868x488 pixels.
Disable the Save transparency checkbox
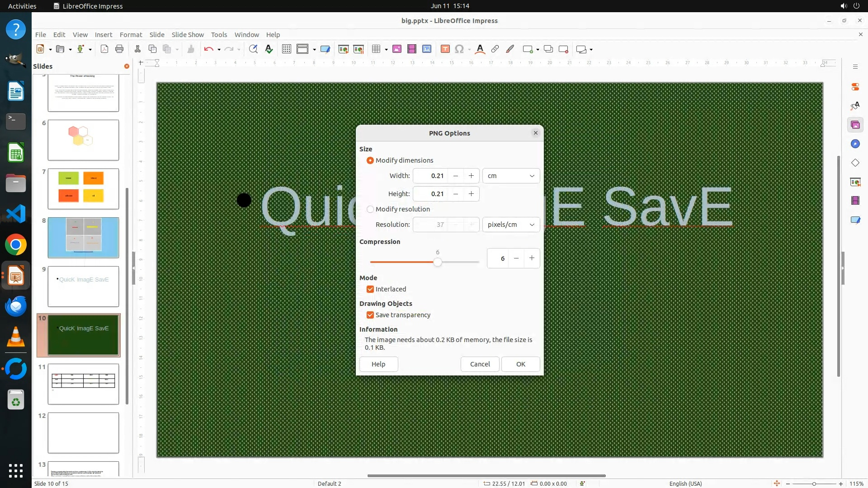coord(370,315)
